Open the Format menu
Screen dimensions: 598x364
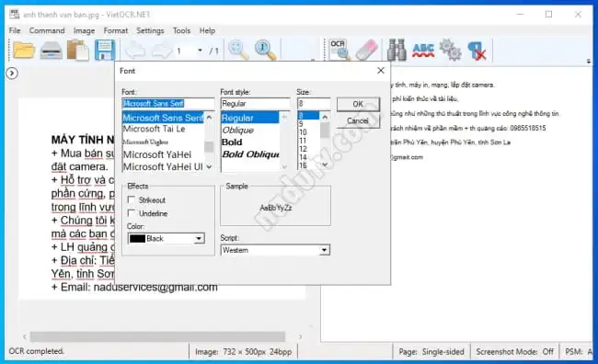116,30
